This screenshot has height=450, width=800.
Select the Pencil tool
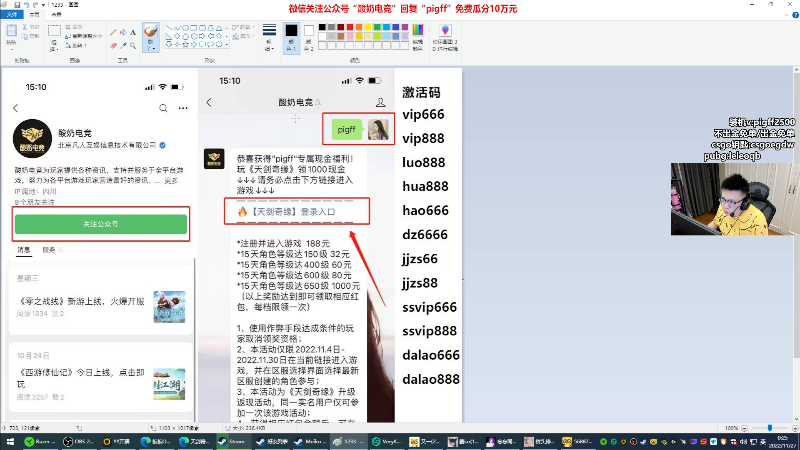(113, 32)
